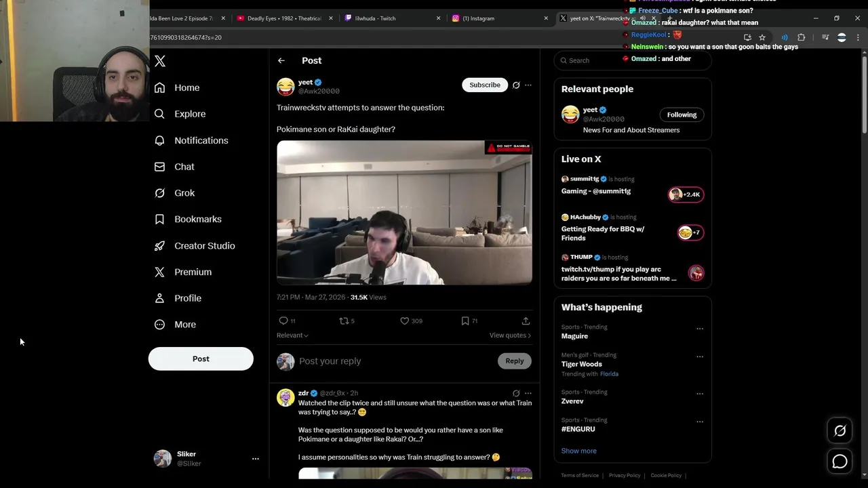Click the gray Reply button
Viewport: 868px width, 488px height.
(515, 361)
